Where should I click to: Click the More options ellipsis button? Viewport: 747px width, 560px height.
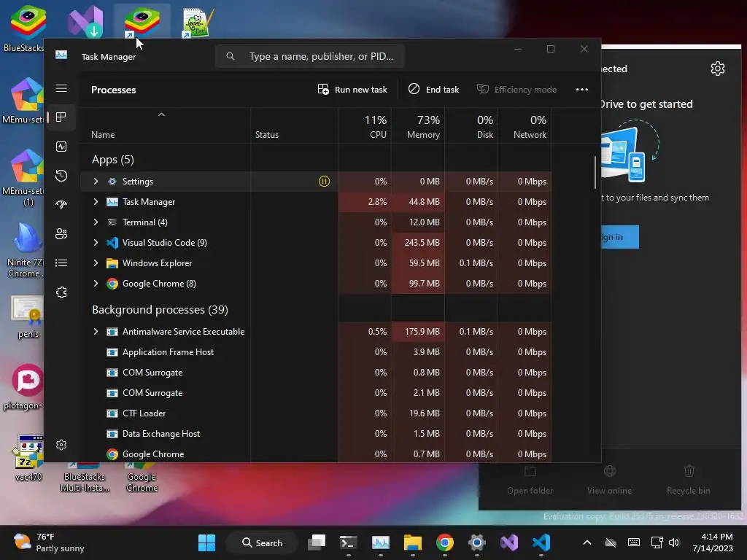(x=581, y=90)
